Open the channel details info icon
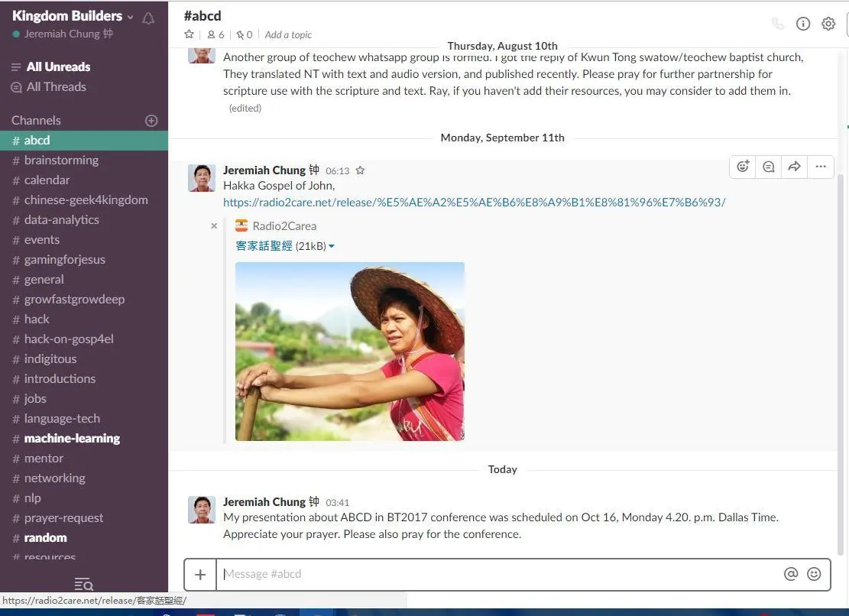Image resolution: width=849 pixels, height=616 pixels. [803, 24]
